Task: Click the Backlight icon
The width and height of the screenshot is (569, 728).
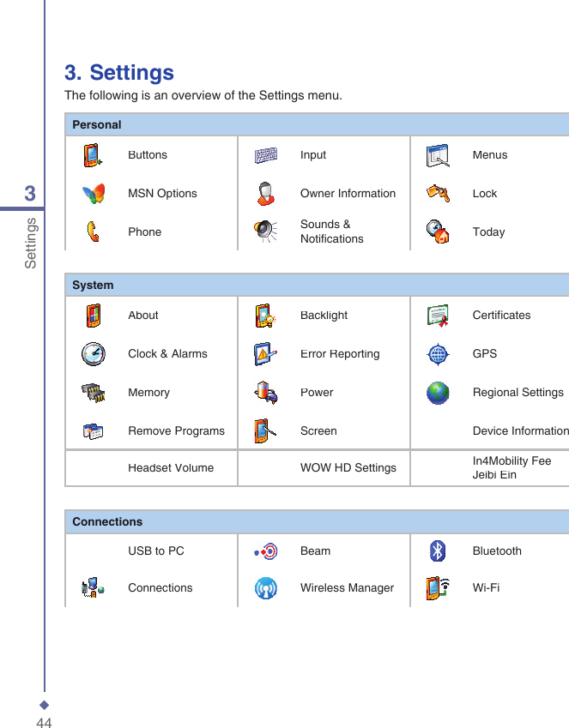Action: [265, 316]
